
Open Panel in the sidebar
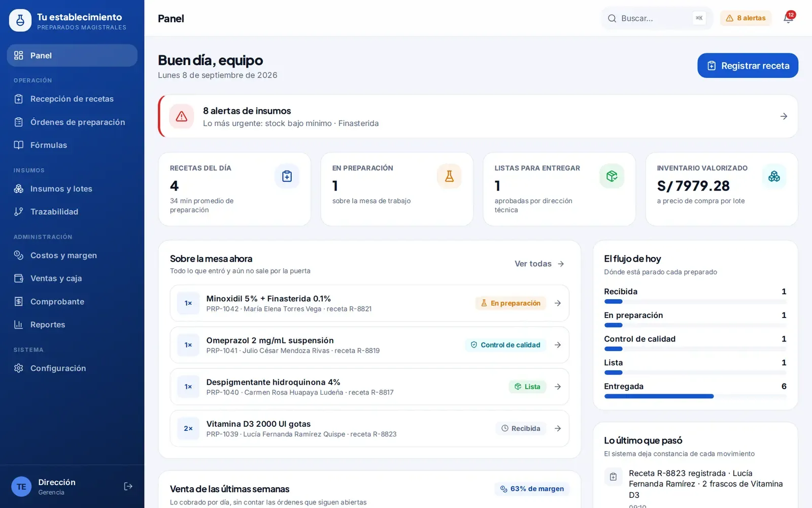pyautogui.click(x=72, y=55)
